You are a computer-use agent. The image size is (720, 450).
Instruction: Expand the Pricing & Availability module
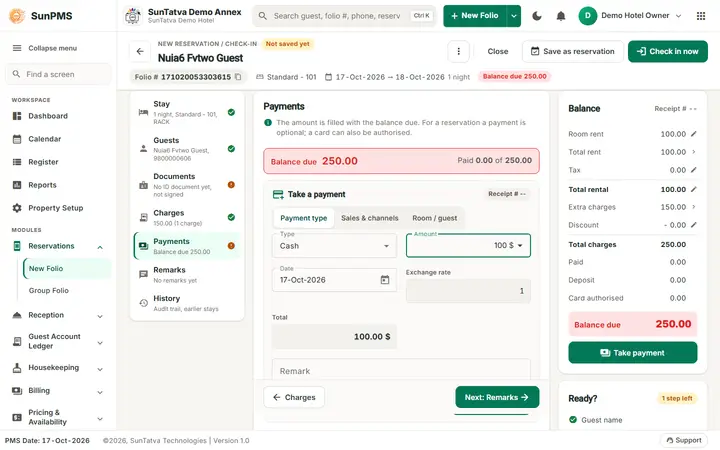(100, 418)
